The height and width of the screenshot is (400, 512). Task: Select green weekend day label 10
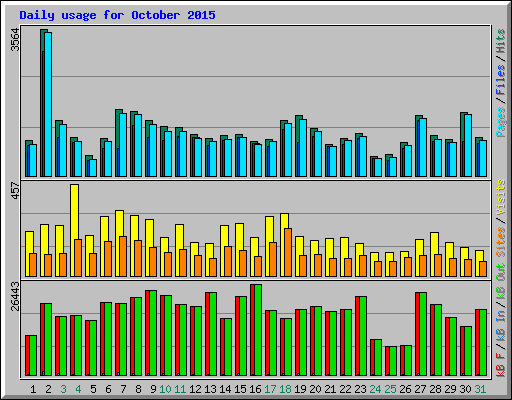[165, 389]
